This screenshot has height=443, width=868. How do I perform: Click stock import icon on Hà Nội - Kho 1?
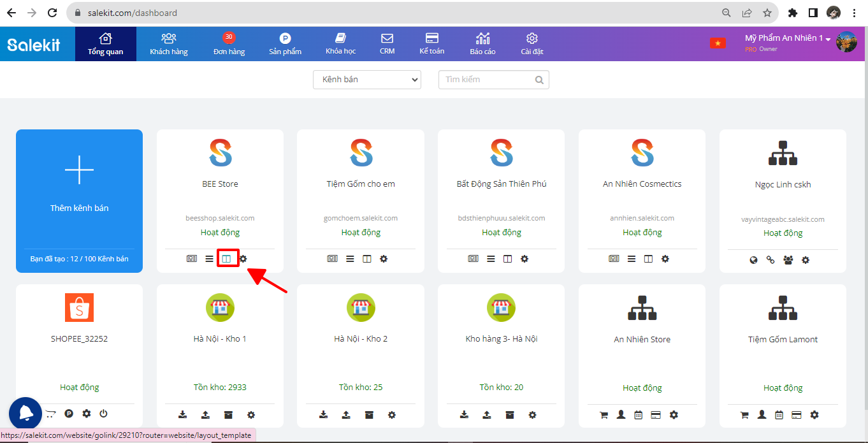[183, 414]
